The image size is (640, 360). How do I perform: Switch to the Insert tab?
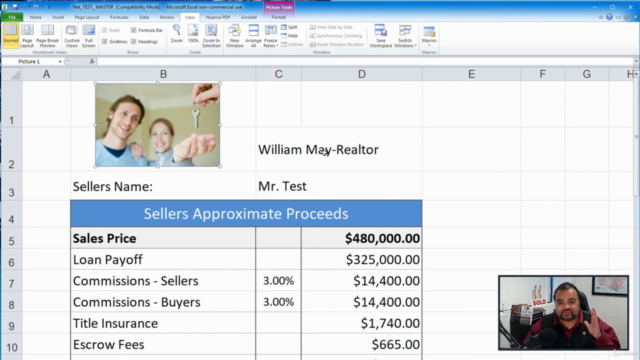tap(58, 17)
